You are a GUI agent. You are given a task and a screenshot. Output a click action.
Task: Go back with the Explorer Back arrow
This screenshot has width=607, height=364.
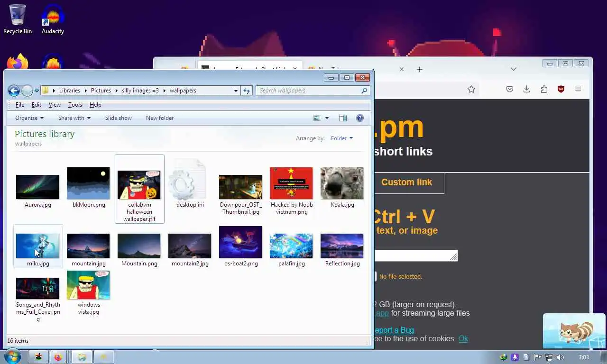pos(14,91)
